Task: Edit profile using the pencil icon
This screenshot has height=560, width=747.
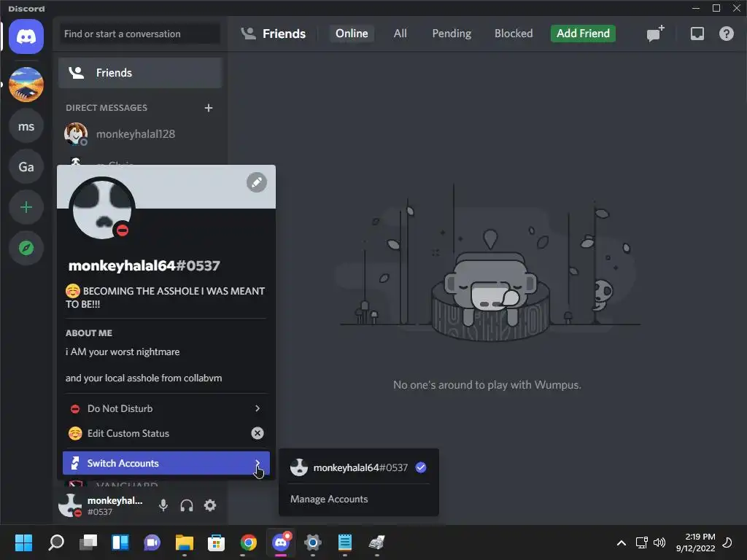Action: point(257,182)
